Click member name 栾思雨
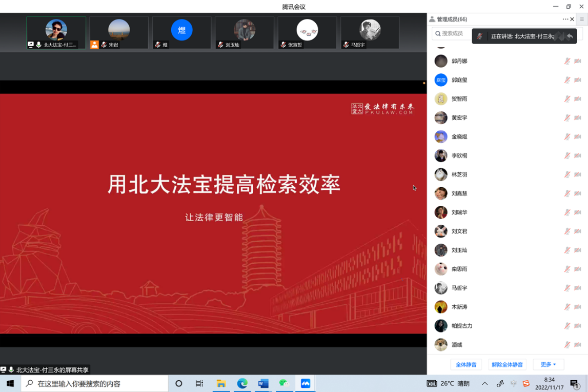The height and width of the screenshot is (392, 588). pos(459,269)
